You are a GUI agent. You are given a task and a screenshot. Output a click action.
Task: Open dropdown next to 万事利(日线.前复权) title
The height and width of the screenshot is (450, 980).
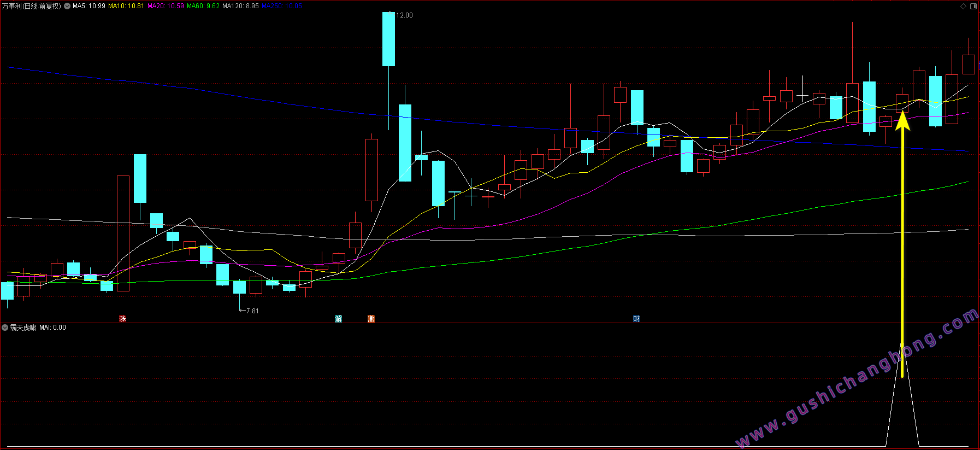point(67,6)
